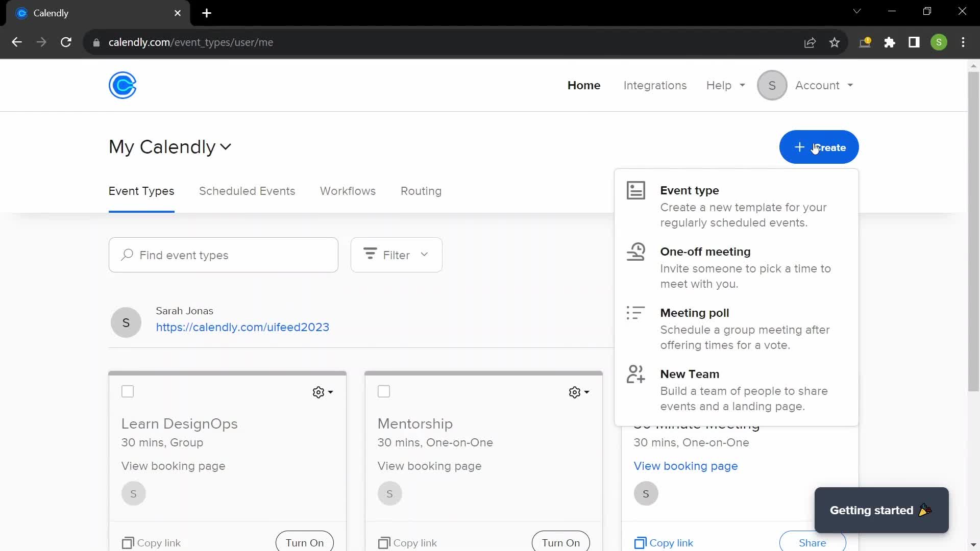Select Meeting poll menu entry

(x=737, y=328)
